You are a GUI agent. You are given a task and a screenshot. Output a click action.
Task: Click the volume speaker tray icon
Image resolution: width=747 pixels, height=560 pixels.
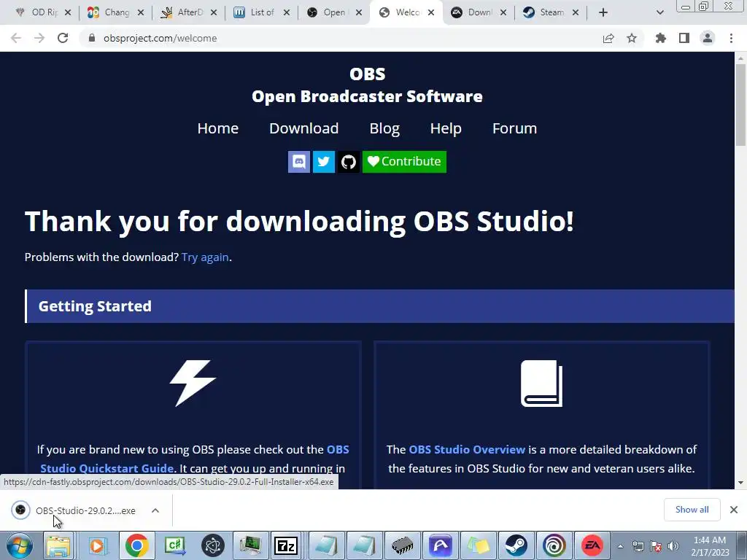coord(673,546)
